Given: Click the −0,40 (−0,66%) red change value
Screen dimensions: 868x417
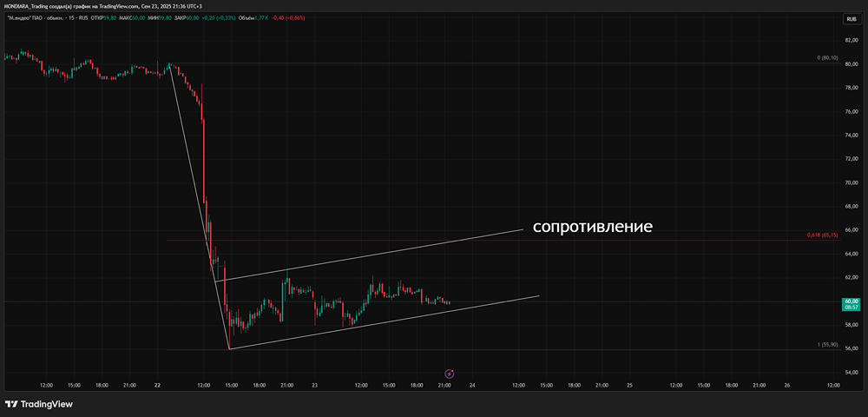Looking at the screenshot, I should [x=288, y=17].
